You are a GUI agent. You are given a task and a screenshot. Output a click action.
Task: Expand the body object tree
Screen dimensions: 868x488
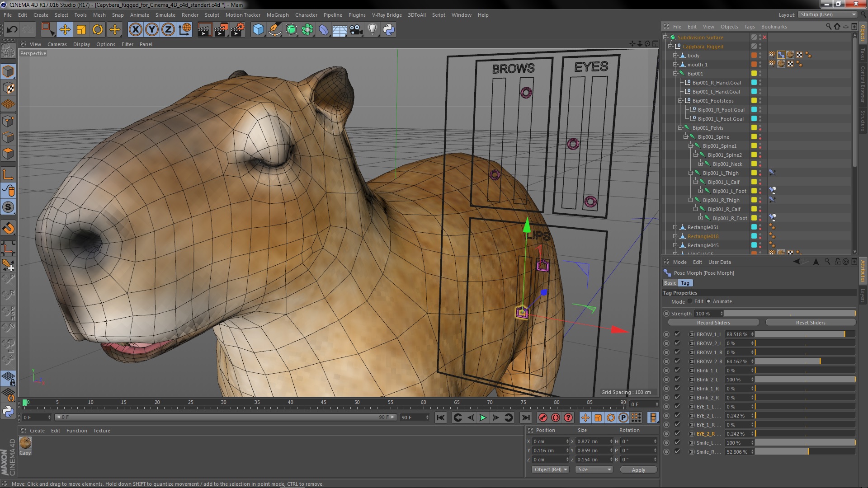tap(675, 55)
